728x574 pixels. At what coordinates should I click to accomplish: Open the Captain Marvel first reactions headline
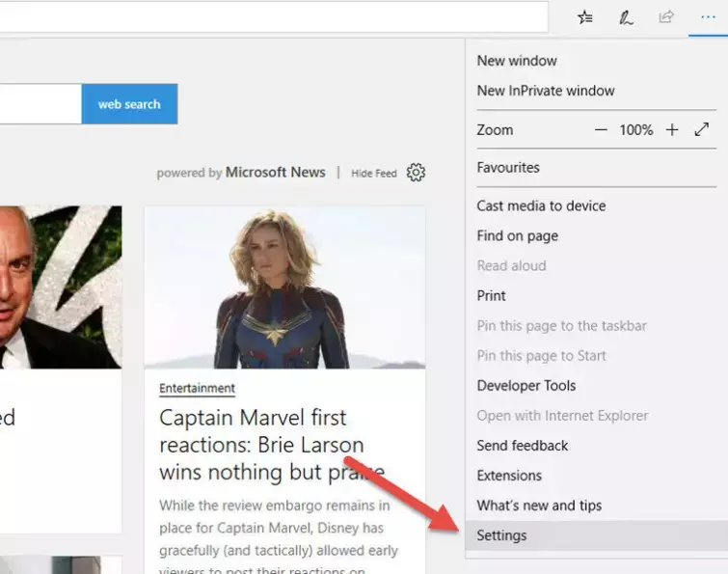coord(272,445)
